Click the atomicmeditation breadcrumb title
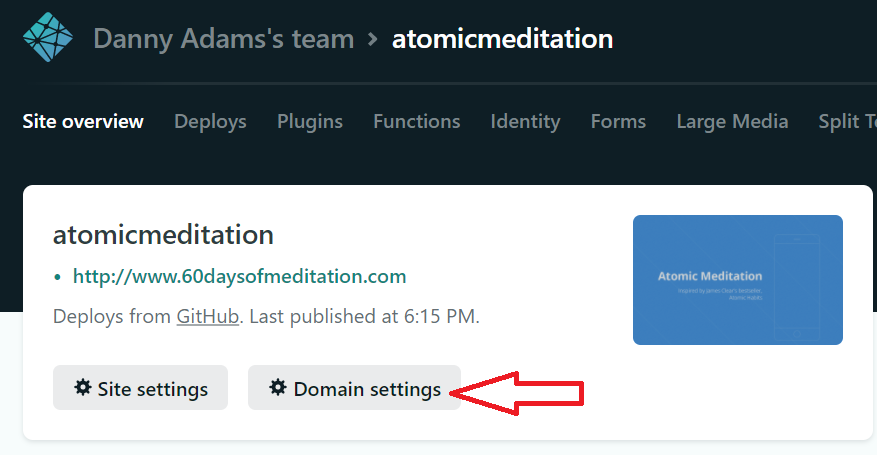Image resolution: width=877 pixels, height=455 pixels. [502, 39]
